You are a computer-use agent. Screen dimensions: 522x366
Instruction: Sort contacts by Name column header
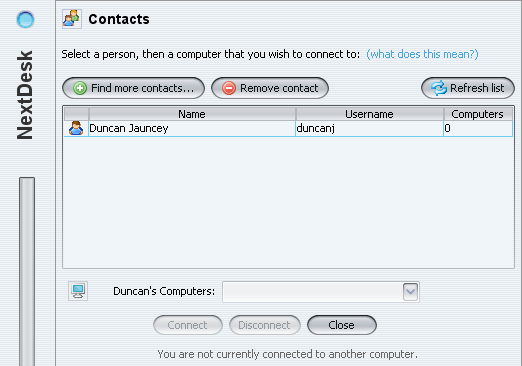(x=192, y=114)
